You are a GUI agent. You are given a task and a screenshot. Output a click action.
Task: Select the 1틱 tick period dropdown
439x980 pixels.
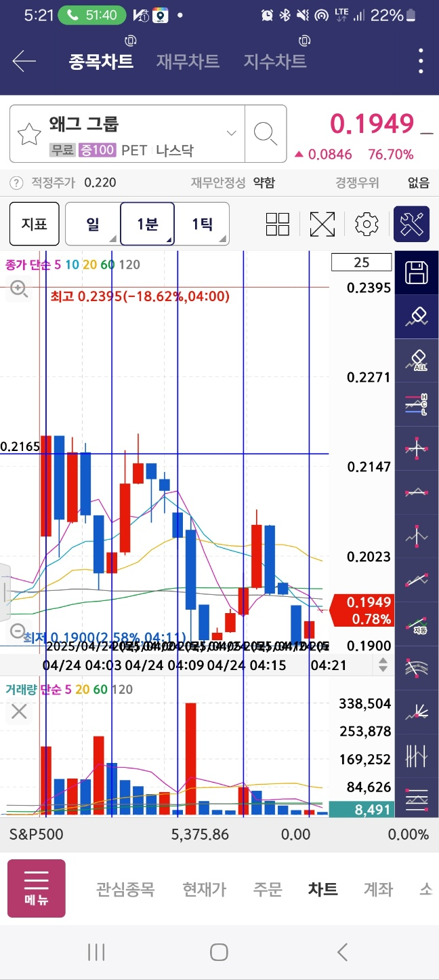pyautogui.click(x=202, y=224)
